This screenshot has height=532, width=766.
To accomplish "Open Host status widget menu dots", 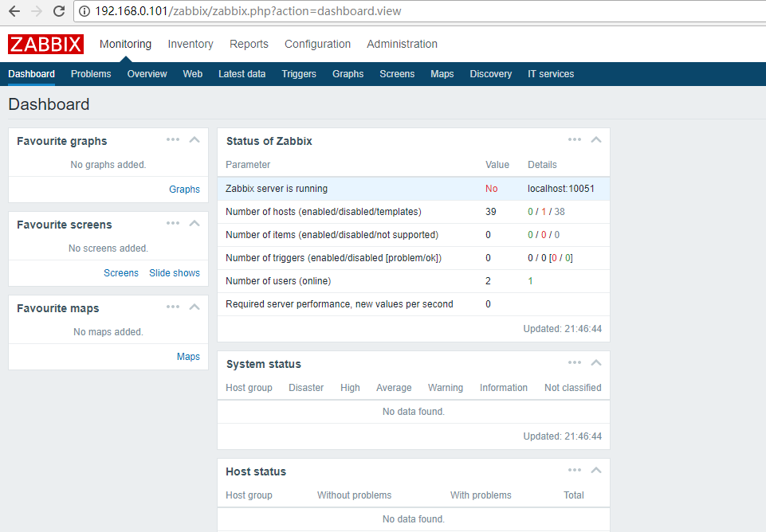I will point(575,470).
